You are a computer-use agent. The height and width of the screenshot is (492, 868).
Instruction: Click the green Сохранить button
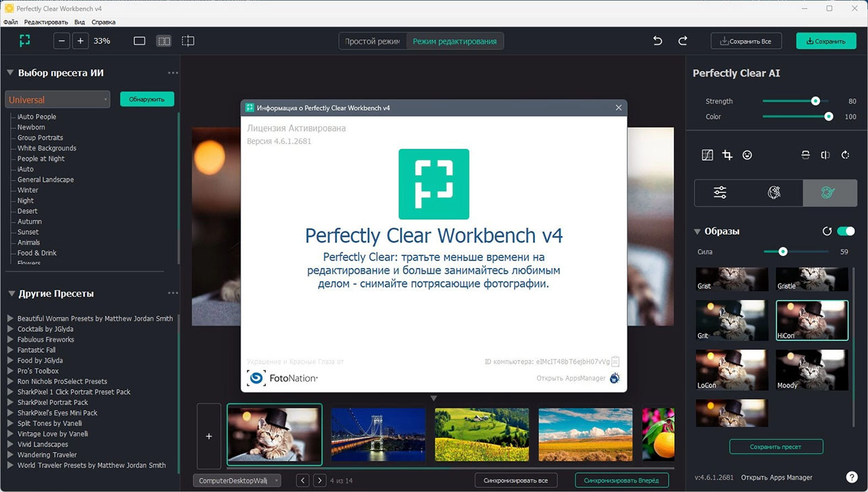click(x=827, y=41)
